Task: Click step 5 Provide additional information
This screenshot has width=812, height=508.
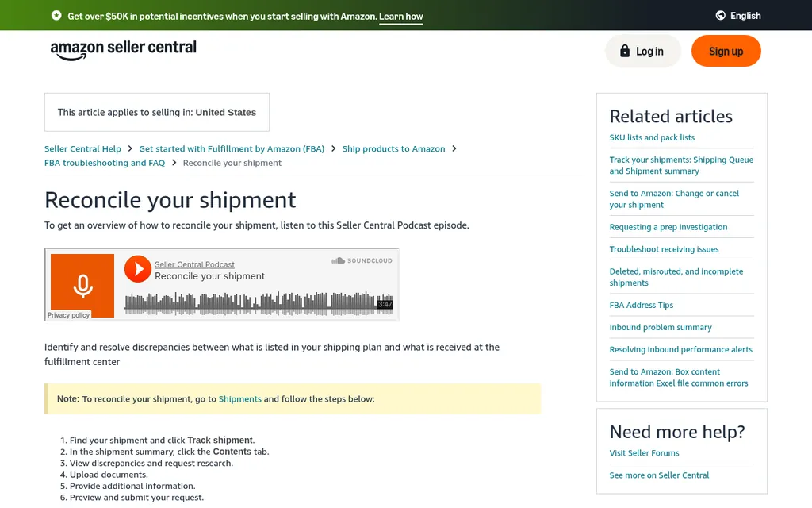Action: pos(132,487)
